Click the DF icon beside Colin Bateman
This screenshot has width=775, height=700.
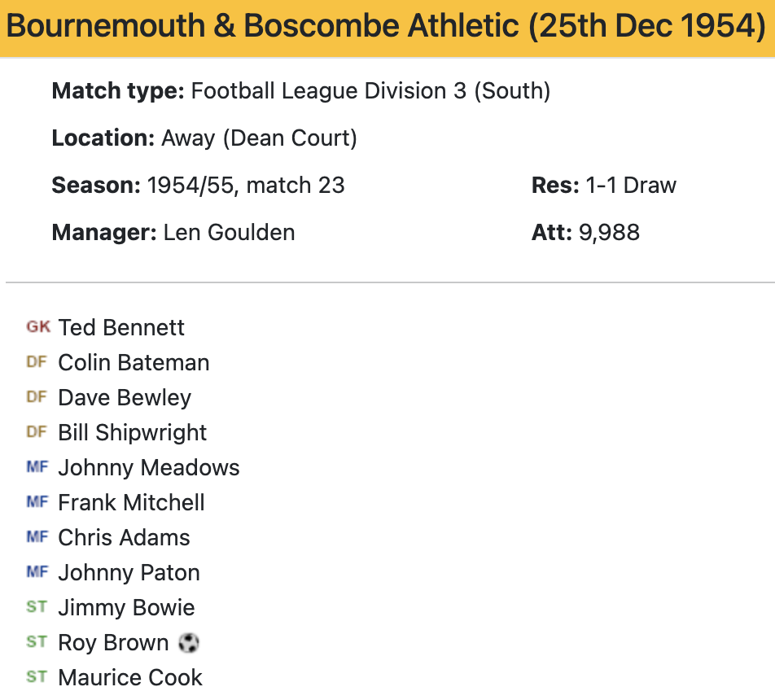point(37,362)
